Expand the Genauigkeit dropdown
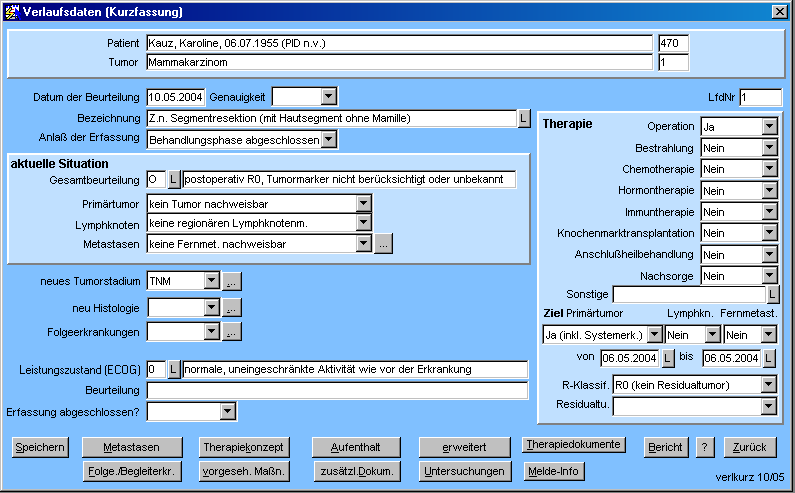 pos(329,97)
